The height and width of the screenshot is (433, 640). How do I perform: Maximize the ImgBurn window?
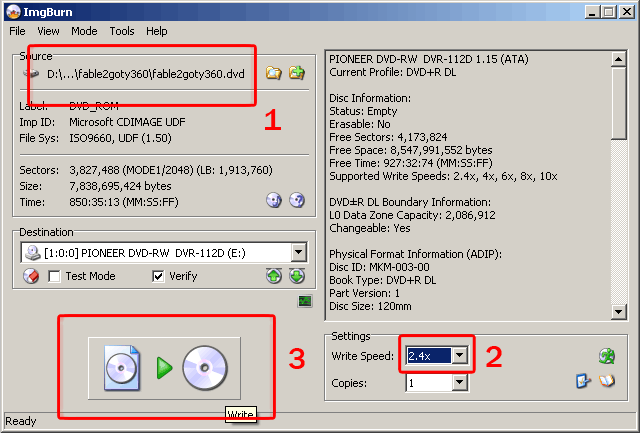click(608, 12)
